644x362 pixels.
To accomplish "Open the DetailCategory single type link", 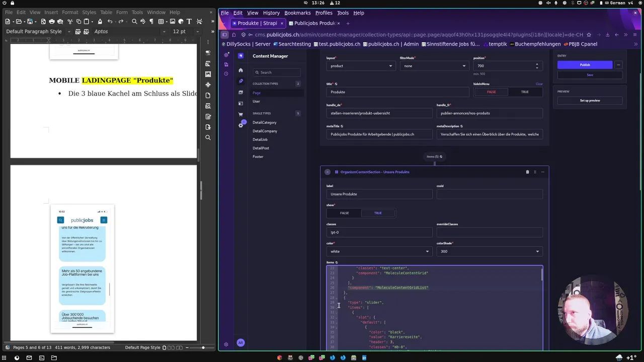I will pyautogui.click(x=265, y=122).
